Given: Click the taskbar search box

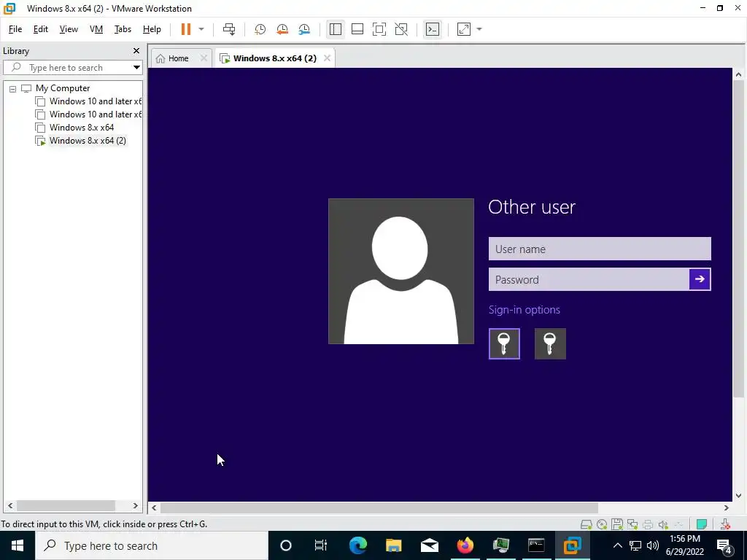Looking at the screenshot, I should pyautogui.click(x=152, y=545).
